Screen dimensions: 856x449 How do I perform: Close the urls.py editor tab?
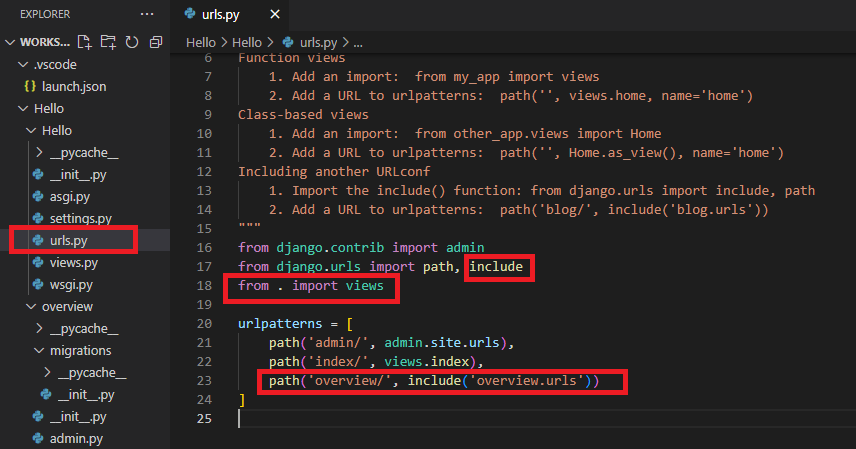click(x=275, y=14)
